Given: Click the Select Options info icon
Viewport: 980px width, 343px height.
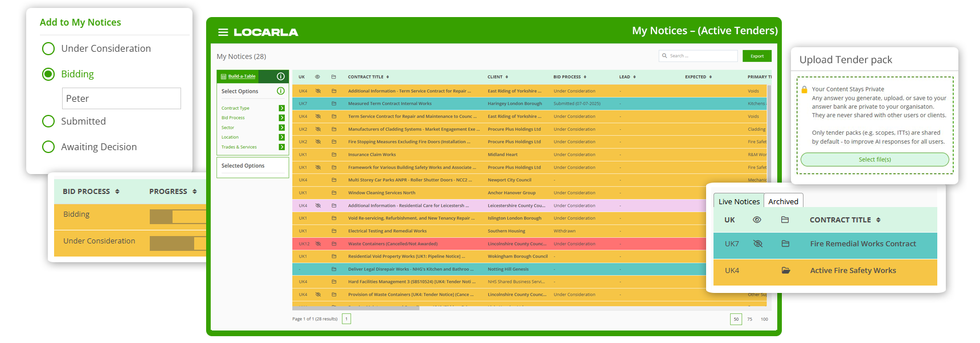Looking at the screenshot, I should click(x=281, y=91).
